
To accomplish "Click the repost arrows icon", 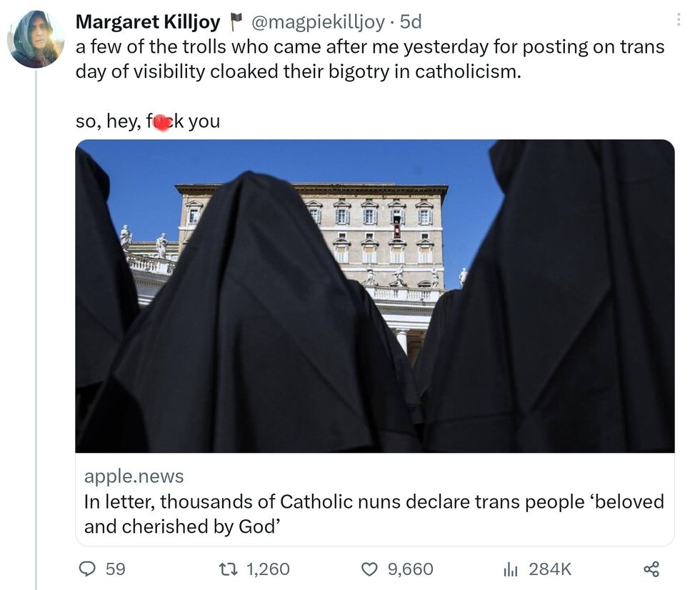I will (230, 569).
